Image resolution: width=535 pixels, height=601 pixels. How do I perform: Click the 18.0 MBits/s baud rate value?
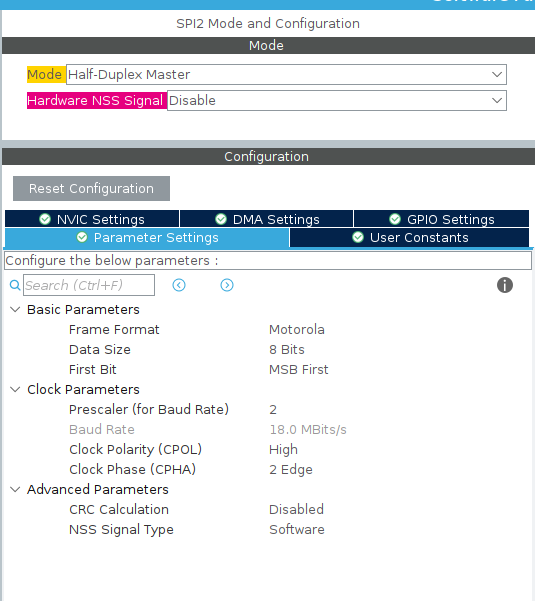pyautogui.click(x=308, y=430)
